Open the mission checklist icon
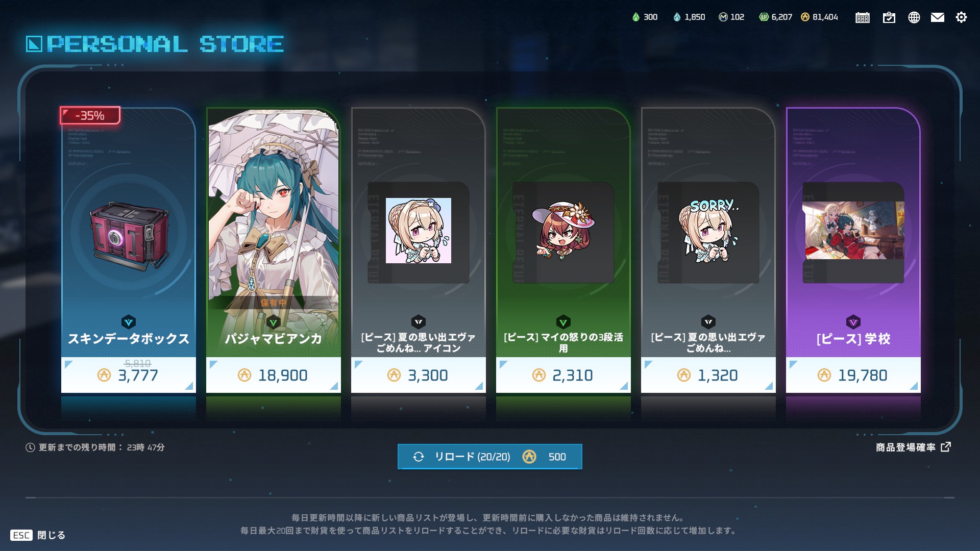The image size is (980, 551). coord(889,17)
